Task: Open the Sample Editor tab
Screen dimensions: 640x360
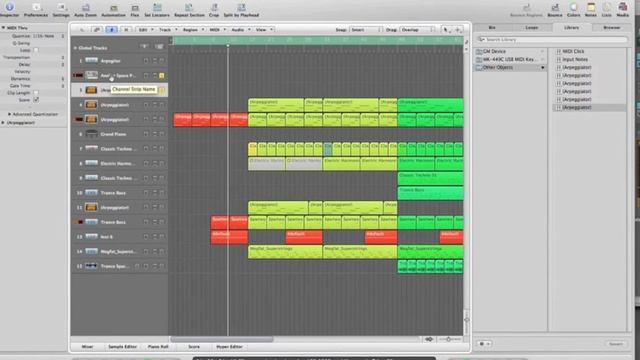Action: click(122, 347)
